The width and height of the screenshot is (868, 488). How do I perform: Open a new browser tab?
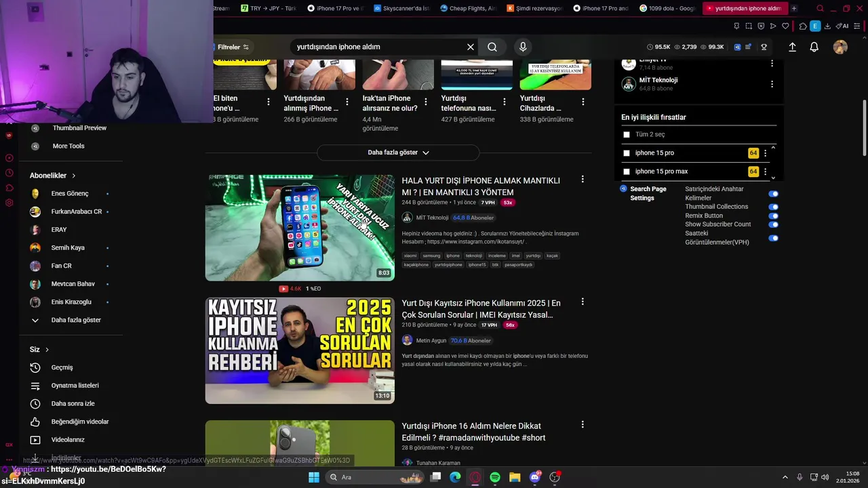[x=794, y=8]
